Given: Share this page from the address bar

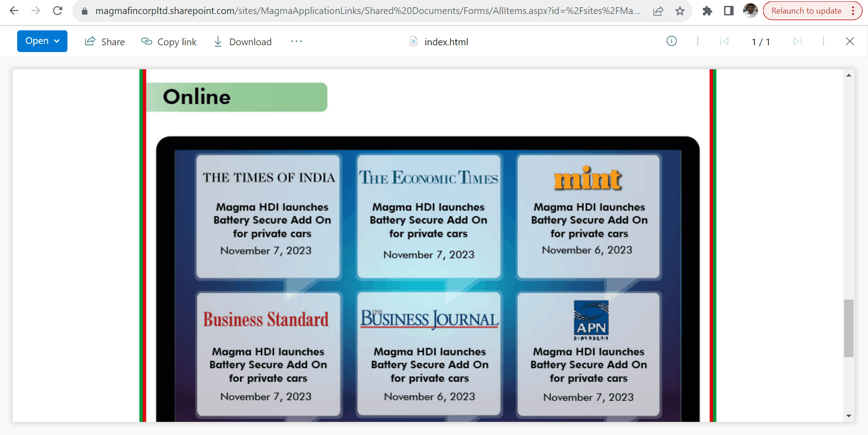Looking at the screenshot, I should pyautogui.click(x=658, y=11).
